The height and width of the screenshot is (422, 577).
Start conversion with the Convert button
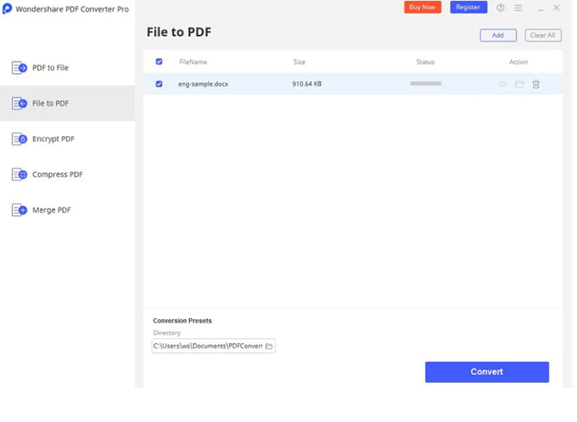click(x=487, y=372)
